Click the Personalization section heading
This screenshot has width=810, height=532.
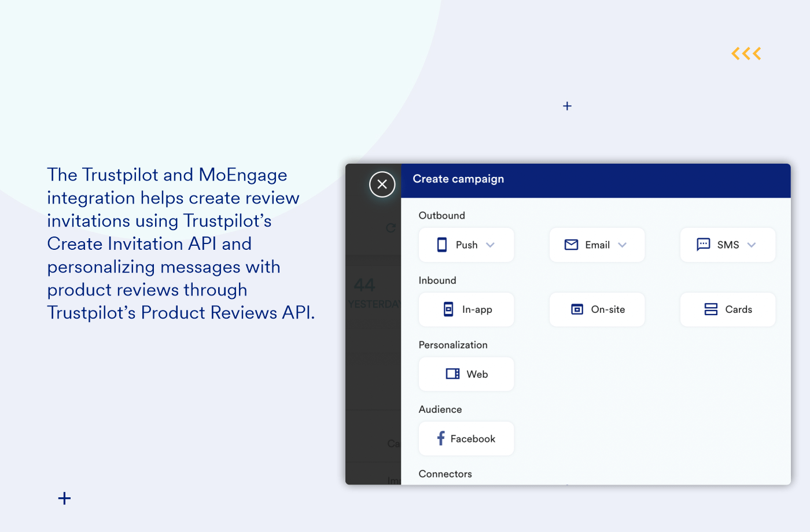pyautogui.click(x=453, y=345)
